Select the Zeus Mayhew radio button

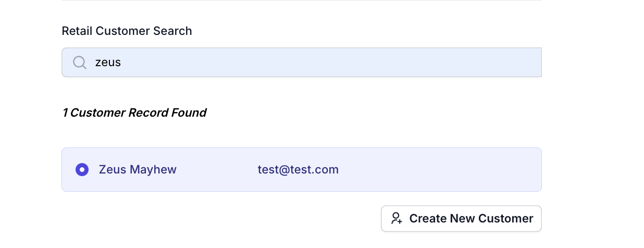(x=82, y=169)
